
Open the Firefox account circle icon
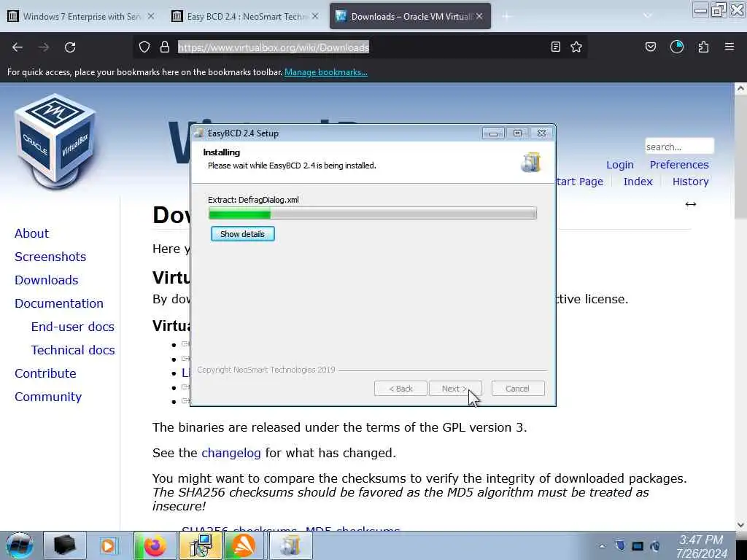pyautogui.click(x=677, y=47)
